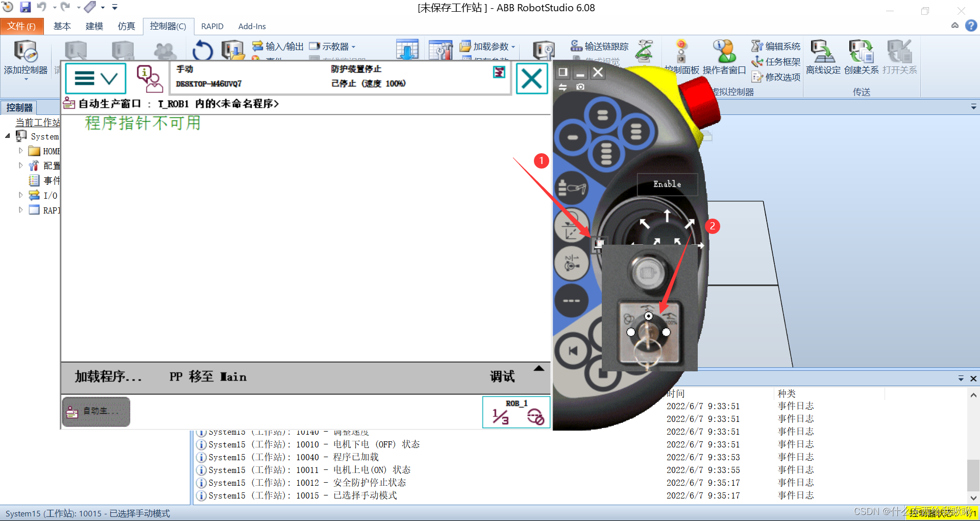Open the FlexPendant operator info icon
This screenshot has height=521, width=980.
(x=149, y=79)
